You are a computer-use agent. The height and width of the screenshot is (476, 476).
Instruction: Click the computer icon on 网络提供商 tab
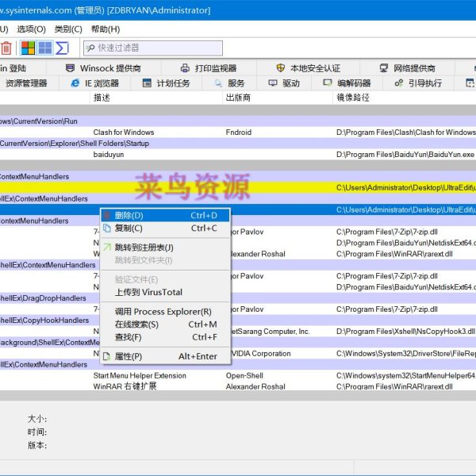click(x=384, y=68)
